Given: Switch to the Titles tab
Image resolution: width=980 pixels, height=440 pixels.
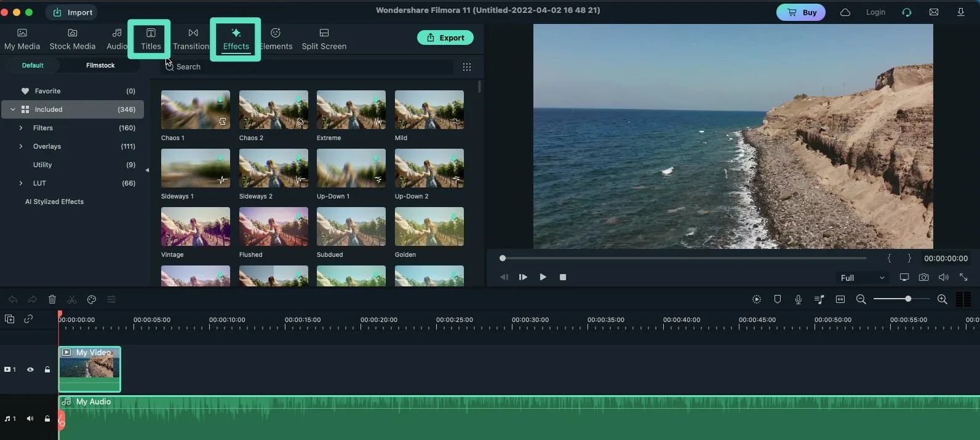Looking at the screenshot, I should tap(151, 39).
